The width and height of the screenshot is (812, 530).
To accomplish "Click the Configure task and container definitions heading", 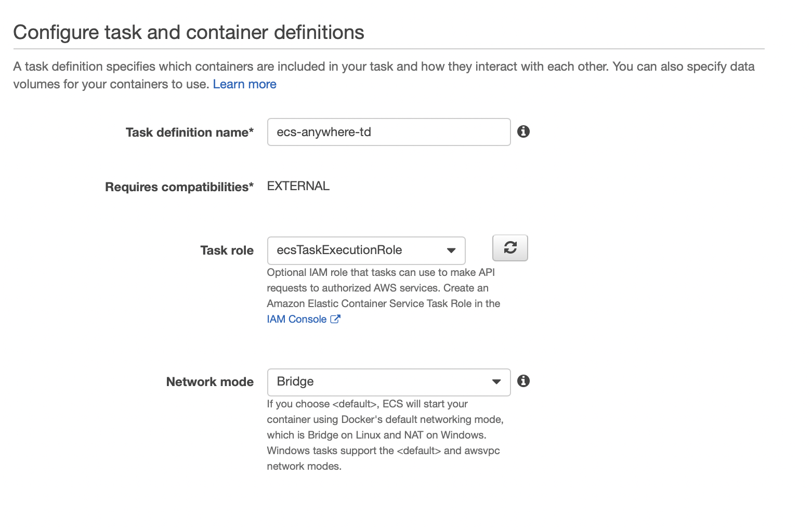I will [189, 32].
